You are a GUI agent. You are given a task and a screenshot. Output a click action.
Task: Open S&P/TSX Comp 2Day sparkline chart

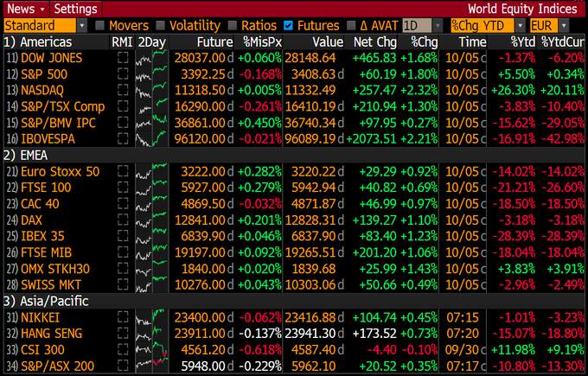coord(151,106)
